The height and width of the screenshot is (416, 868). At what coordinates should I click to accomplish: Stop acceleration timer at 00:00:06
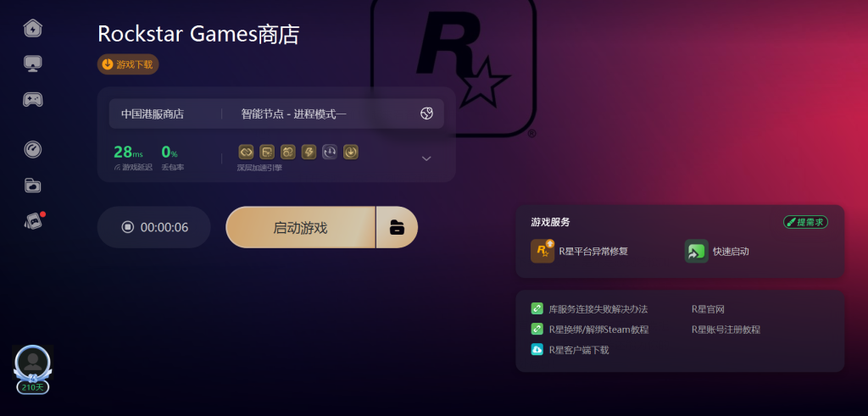(154, 227)
